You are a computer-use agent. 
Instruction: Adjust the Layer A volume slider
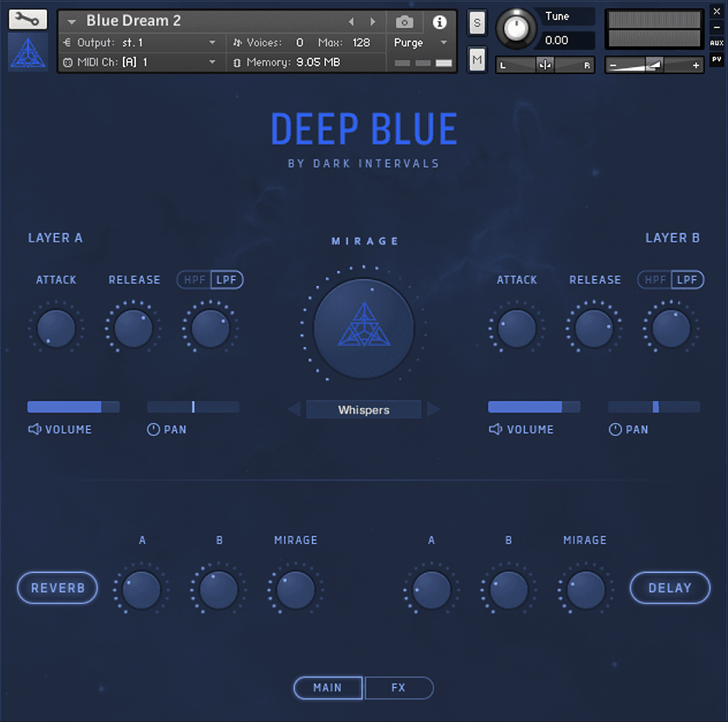(73, 407)
